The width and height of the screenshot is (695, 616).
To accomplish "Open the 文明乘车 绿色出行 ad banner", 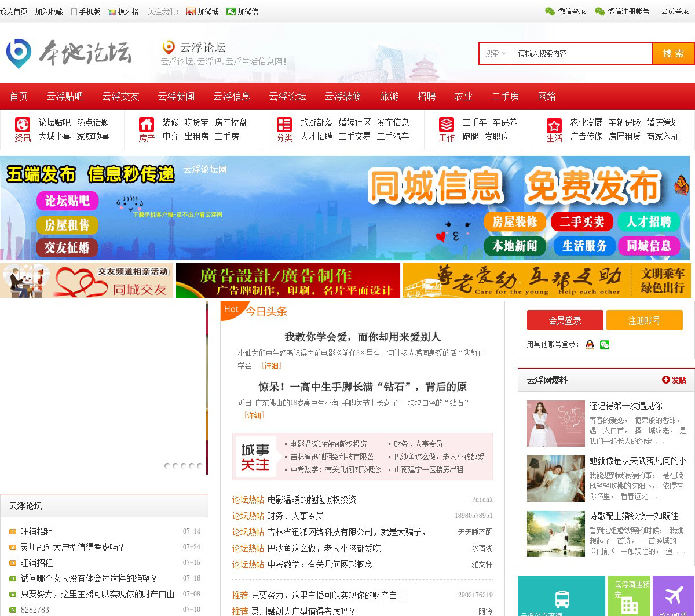I will pyautogui.click(x=547, y=280).
